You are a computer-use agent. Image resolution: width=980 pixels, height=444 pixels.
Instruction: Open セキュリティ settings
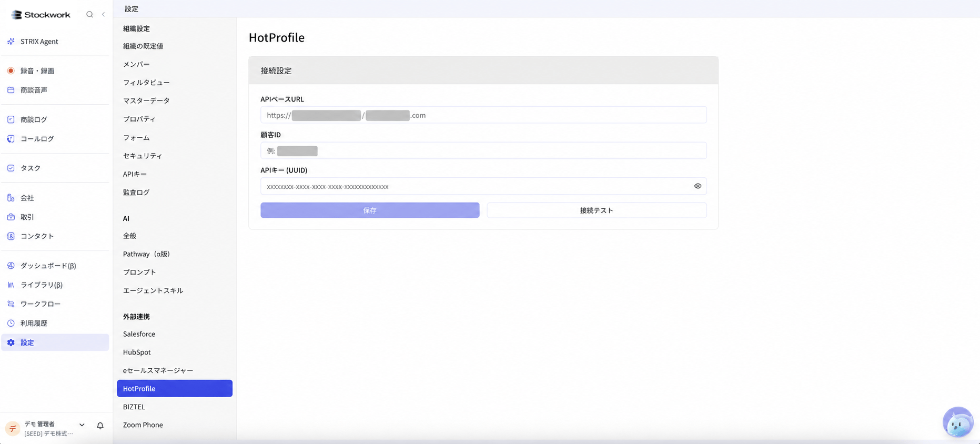coord(143,156)
